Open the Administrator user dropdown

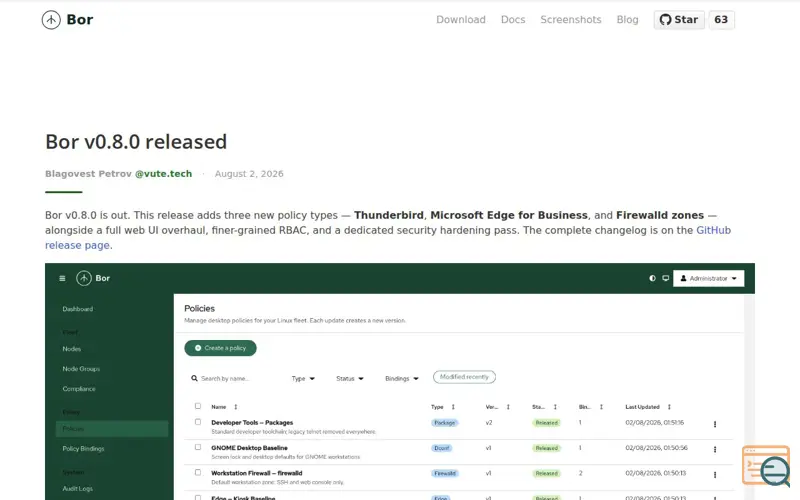tap(709, 279)
